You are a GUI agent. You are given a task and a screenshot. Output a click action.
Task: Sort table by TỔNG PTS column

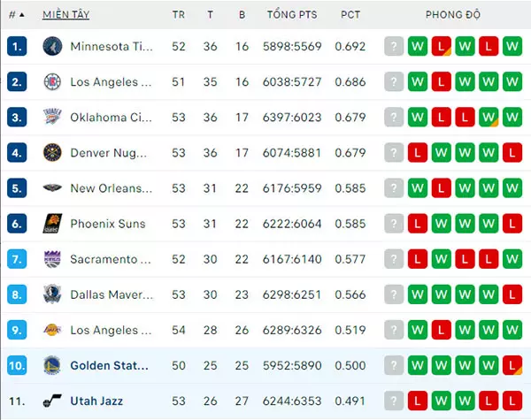coord(292,14)
